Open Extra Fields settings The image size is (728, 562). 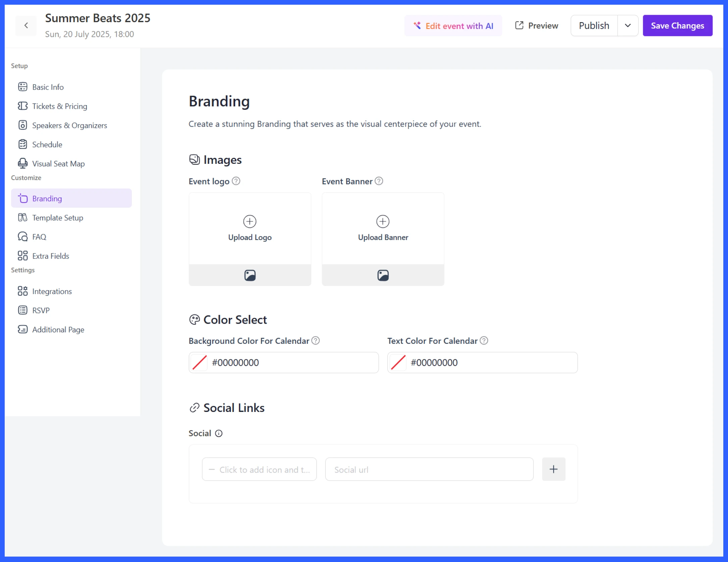(71, 256)
